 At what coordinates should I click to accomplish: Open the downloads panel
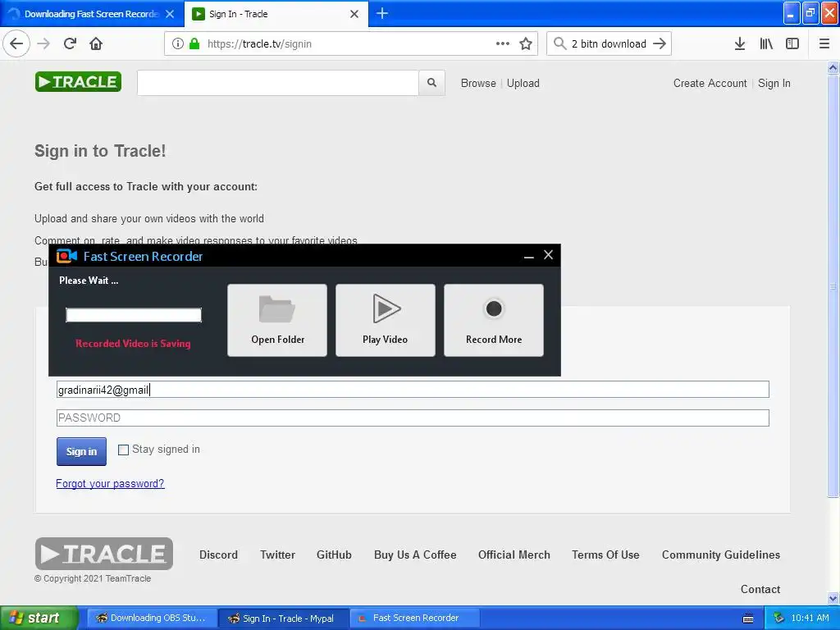click(x=740, y=43)
